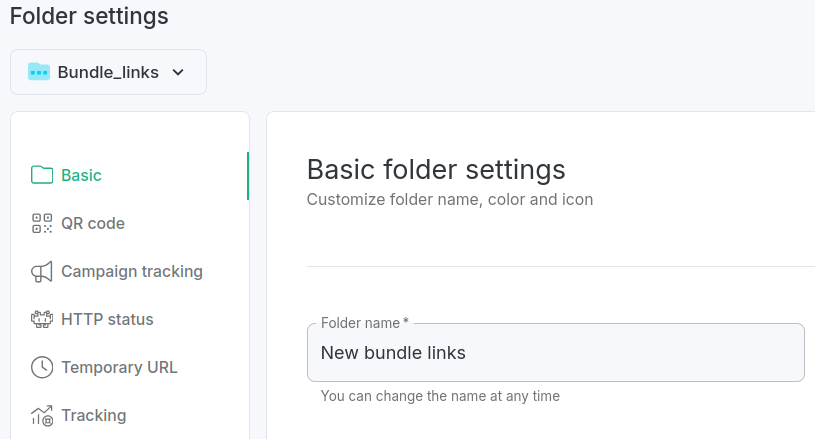815x439 pixels.
Task: Click the Campaign tracking megaphone icon
Action: point(42,271)
